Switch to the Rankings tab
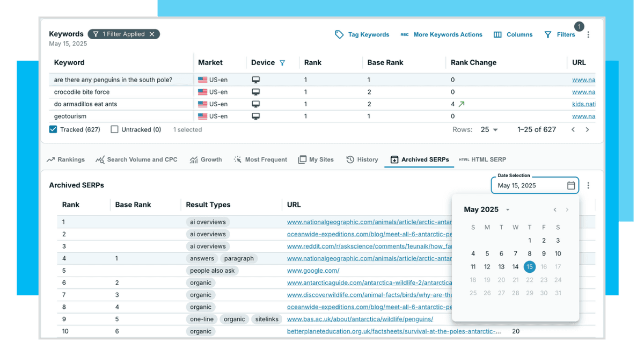 pyautogui.click(x=65, y=159)
